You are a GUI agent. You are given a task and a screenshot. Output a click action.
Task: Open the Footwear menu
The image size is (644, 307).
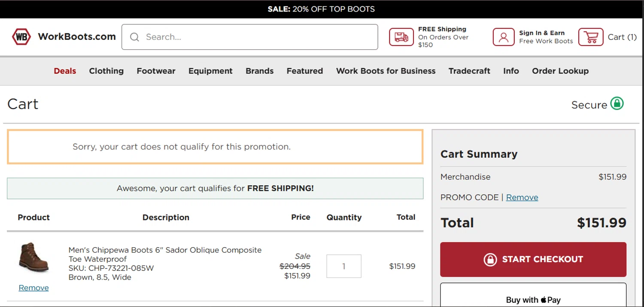[156, 71]
